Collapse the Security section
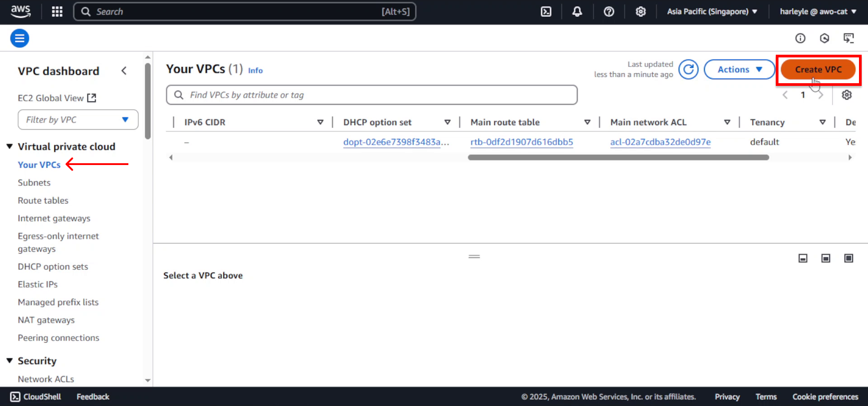Viewport: 868px width, 406px height. [9, 361]
